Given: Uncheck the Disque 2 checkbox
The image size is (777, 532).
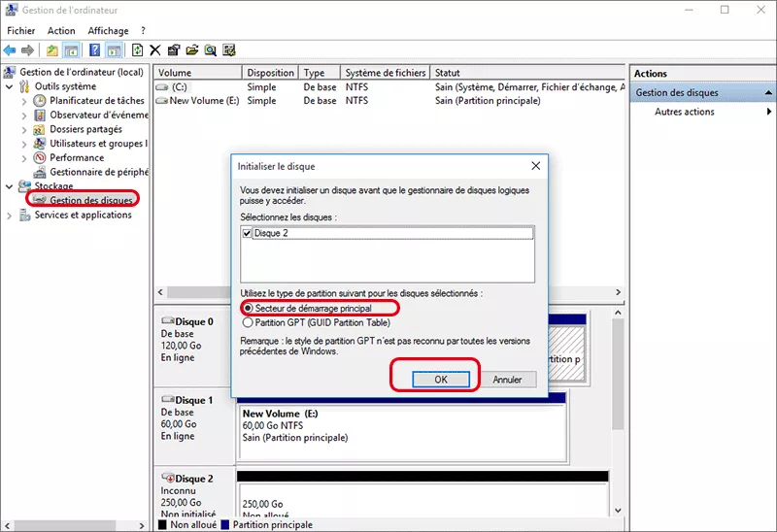Looking at the screenshot, I should pyautogui.click(x=247, y=234).
